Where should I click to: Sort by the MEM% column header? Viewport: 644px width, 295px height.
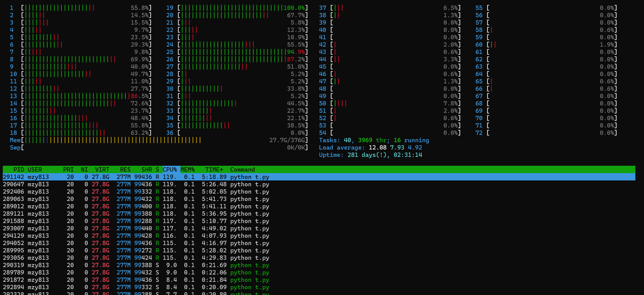click(x=188, y=170)
